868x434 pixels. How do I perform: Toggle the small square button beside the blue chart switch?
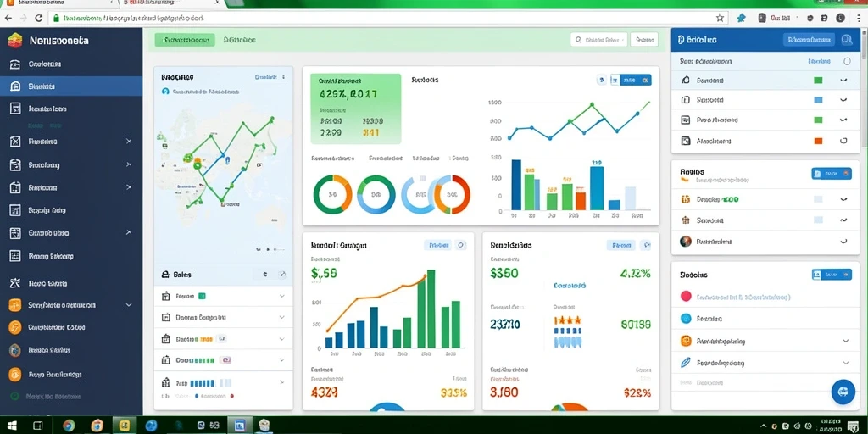(x=615, y=81)
